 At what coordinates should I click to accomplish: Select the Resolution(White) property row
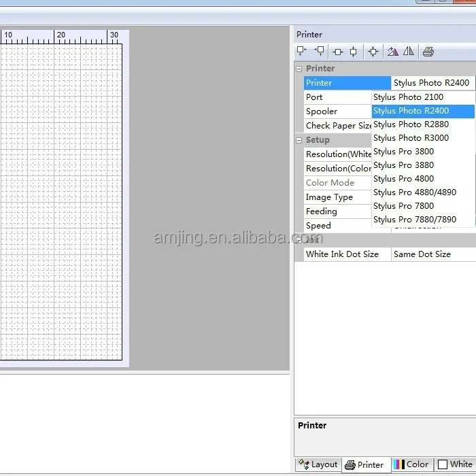point(337,154)
